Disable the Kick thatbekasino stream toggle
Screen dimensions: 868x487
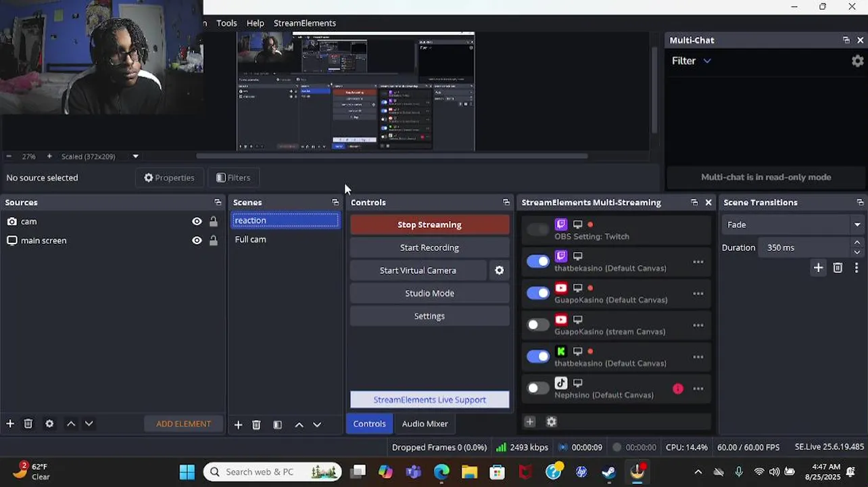point(538,356)
